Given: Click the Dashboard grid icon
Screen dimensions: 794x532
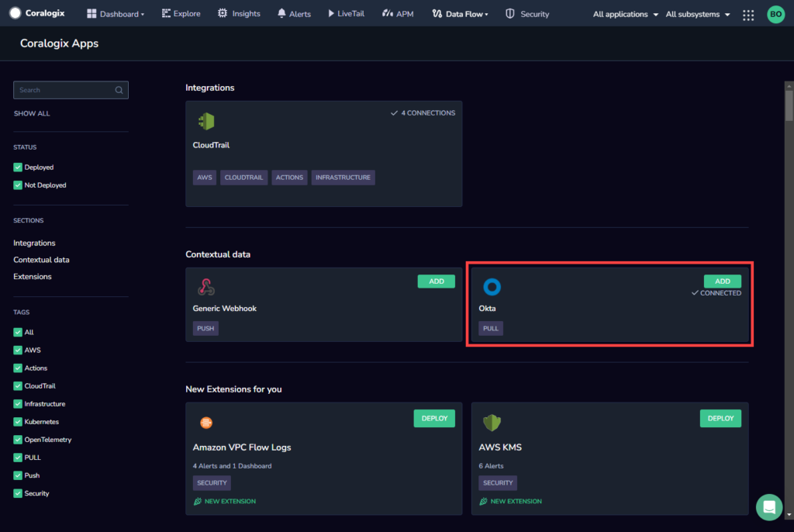Looking at the screenshot, I should pos(91,14).
